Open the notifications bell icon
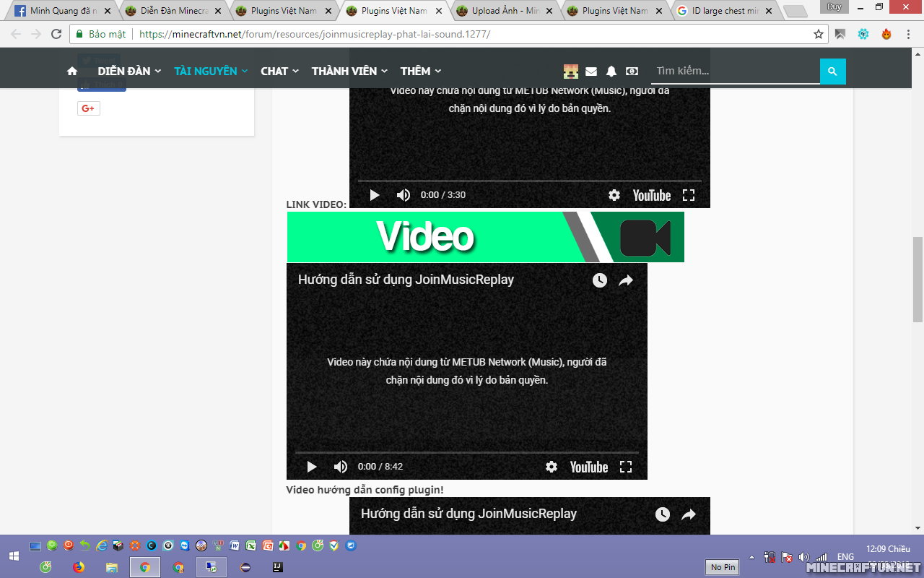Viewport: 924px width, 578px height. click(x=611, y=71)
